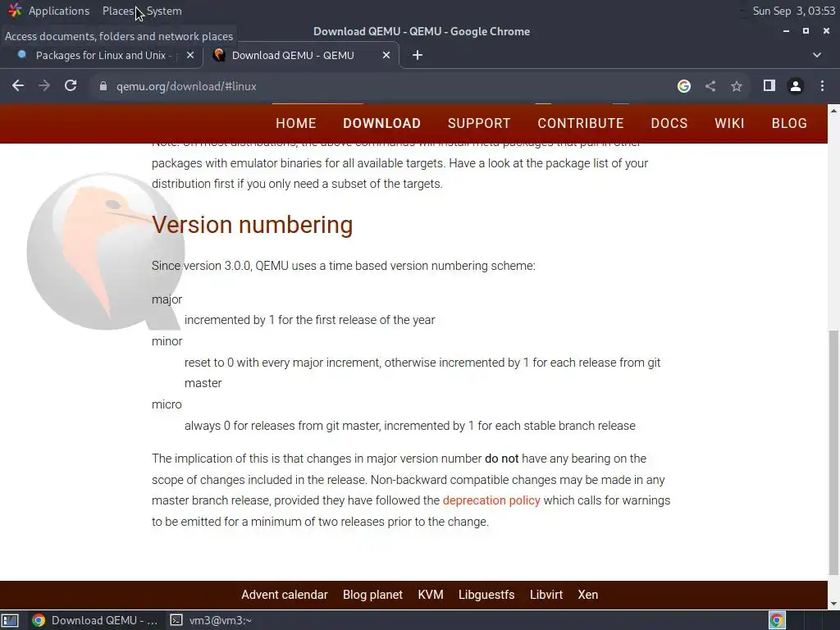The image size is (840, 630).
Task: Open the BLOG nav item
Action: (x=789, y=123)
